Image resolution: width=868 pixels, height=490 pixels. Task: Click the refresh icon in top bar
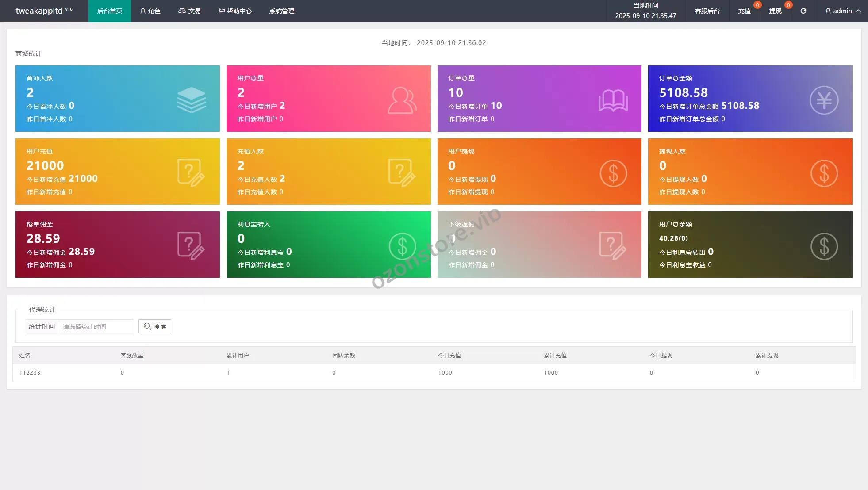pos(803,11)
